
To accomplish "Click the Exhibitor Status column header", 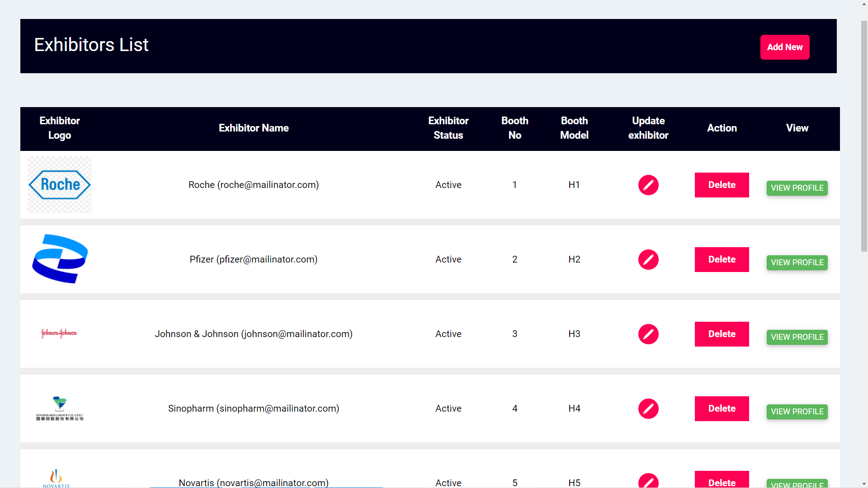I will [x=448, y=128].
